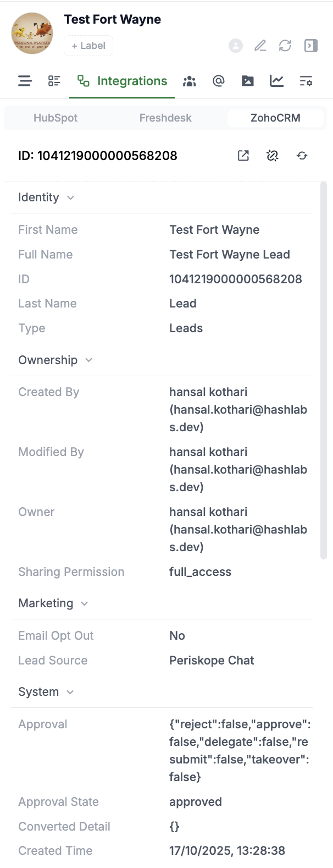Open the group members icon tab

pyautogui.click(x=190, y=81)
